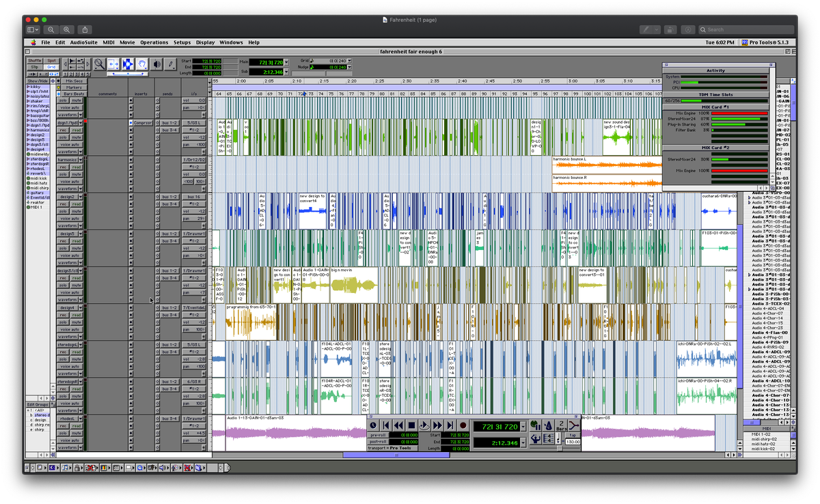Click the Preview zoom-in icon in toolbar

tap(66, 29)
